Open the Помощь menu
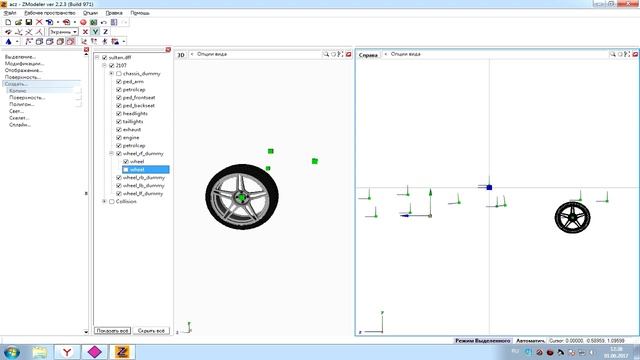The height and width of the screenshot is (360, 640). (x=140, y=13)
